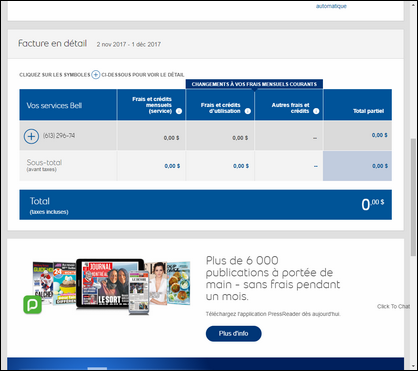Click the highlighted subtotal 0,00 $ cell
This screenshot has height=371, width=418.
[357, 166]
